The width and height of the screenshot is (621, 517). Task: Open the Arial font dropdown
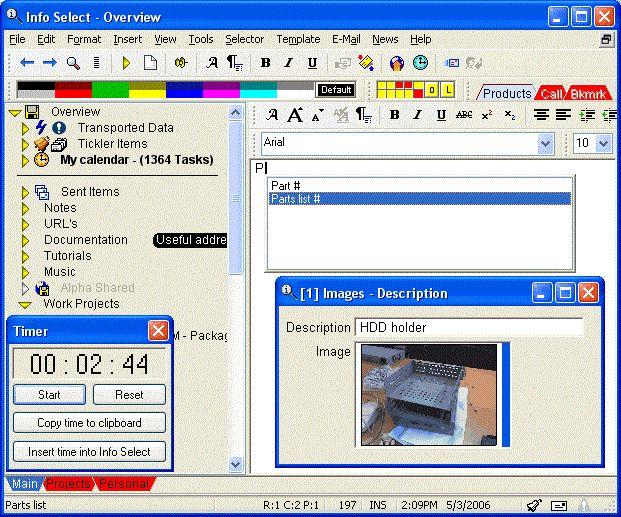(x=545, y=143)
